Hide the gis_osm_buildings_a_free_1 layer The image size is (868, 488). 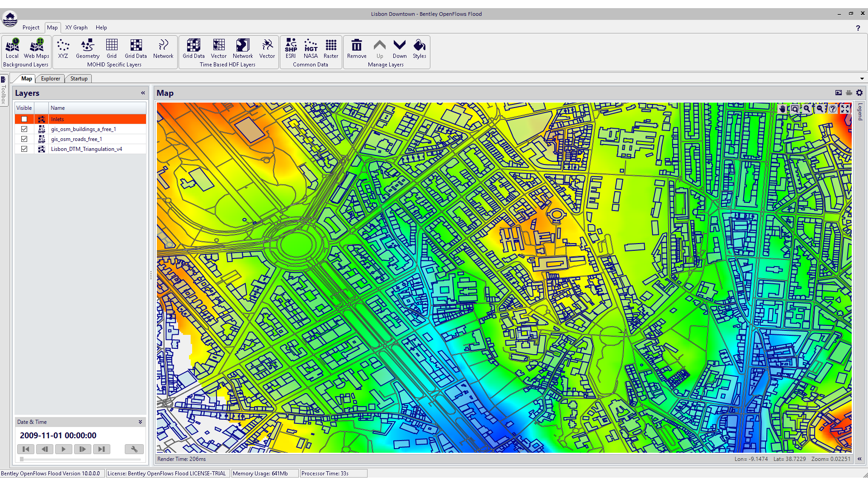[24, 129]
